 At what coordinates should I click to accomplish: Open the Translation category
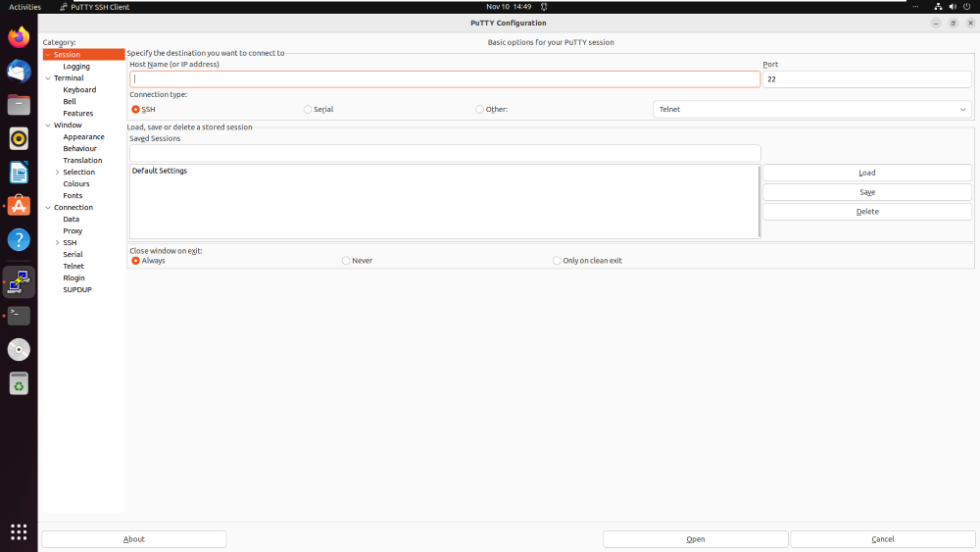click(x=82, y=161)
